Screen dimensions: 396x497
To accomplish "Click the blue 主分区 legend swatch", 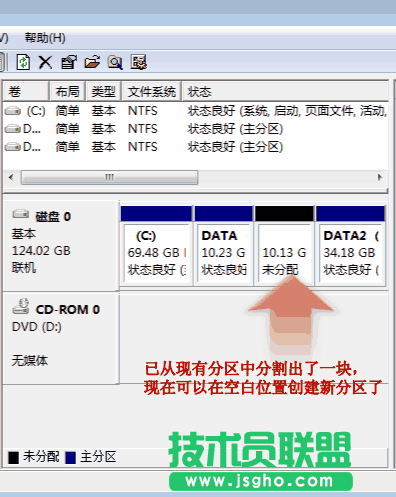I will (x=71, y=457).
